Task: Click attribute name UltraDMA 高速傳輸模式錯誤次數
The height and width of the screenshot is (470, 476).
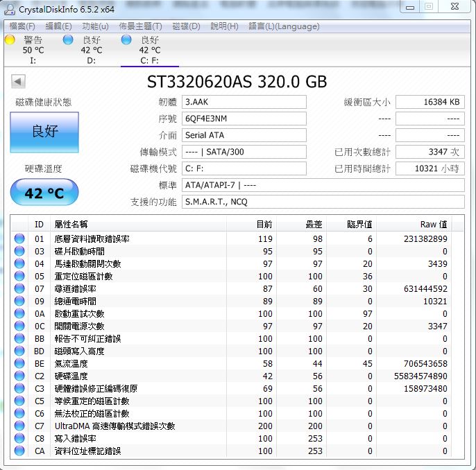Action: [x=114, y=426]
